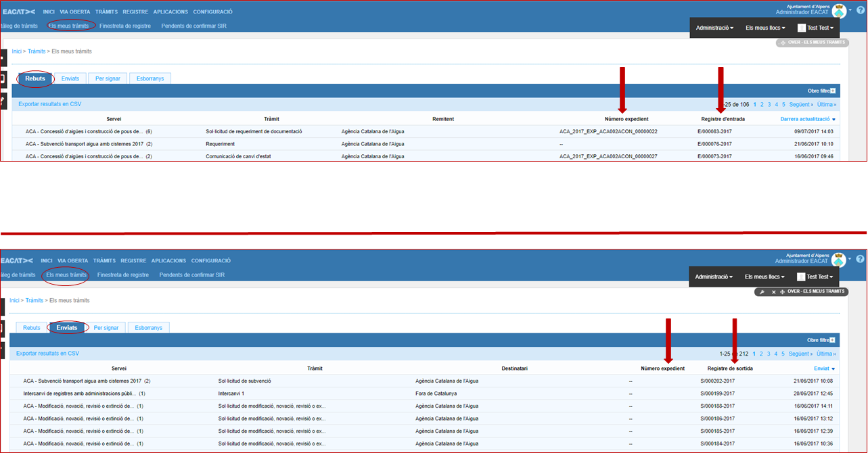
Task: Open the Intercanvi 1 row sent to Fora de Catalunya
Action: pyautogui.click(x=231, y=393)
